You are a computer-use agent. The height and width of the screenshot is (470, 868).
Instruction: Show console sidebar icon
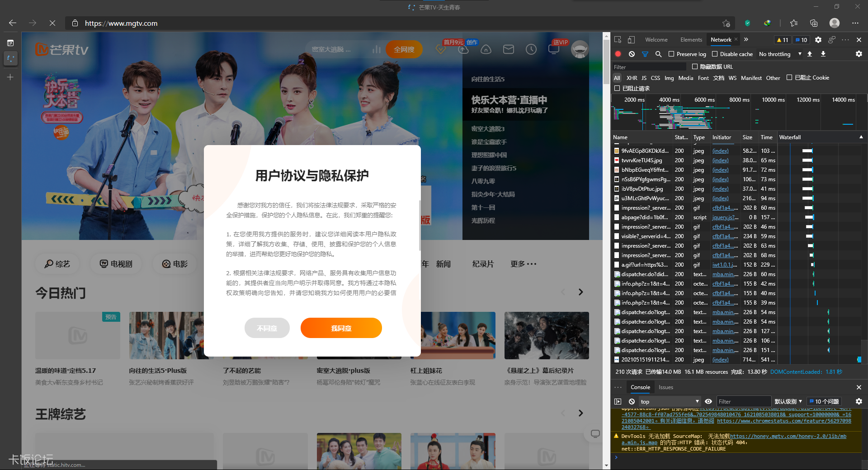(x=618, y=401)
